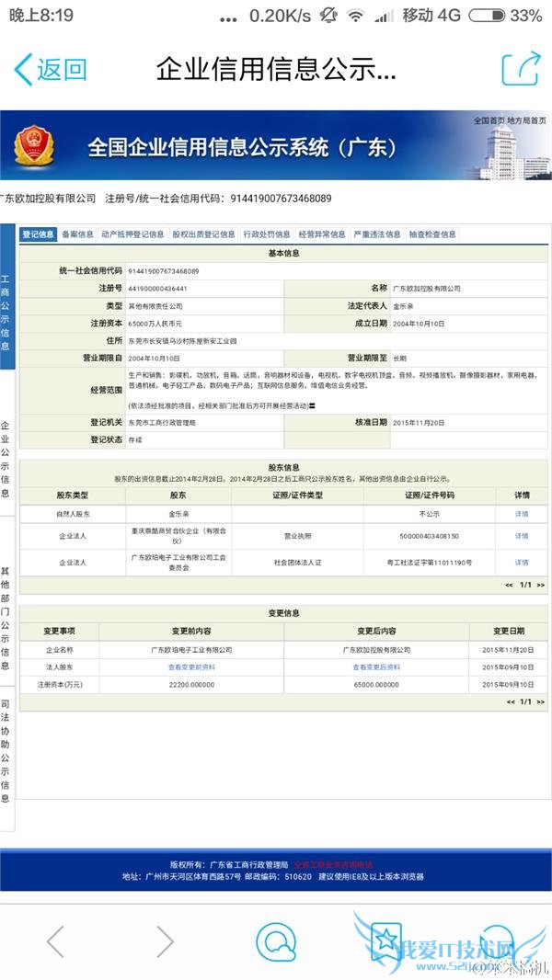Select the 登记信息 tab
This screenshot has width=552, height=980.
[x=39, y=234]
